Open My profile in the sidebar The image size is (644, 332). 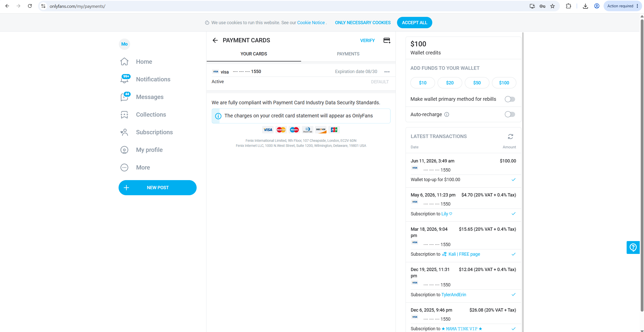tap(141, 150)
